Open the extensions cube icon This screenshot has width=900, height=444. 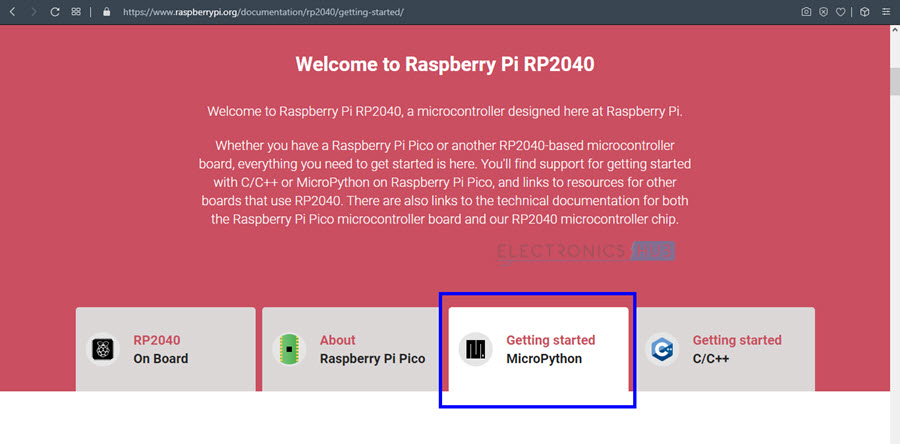point(864,12)
